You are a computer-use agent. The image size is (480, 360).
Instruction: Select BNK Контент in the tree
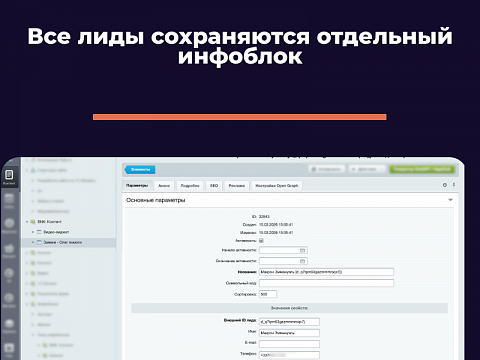[49, 222]
